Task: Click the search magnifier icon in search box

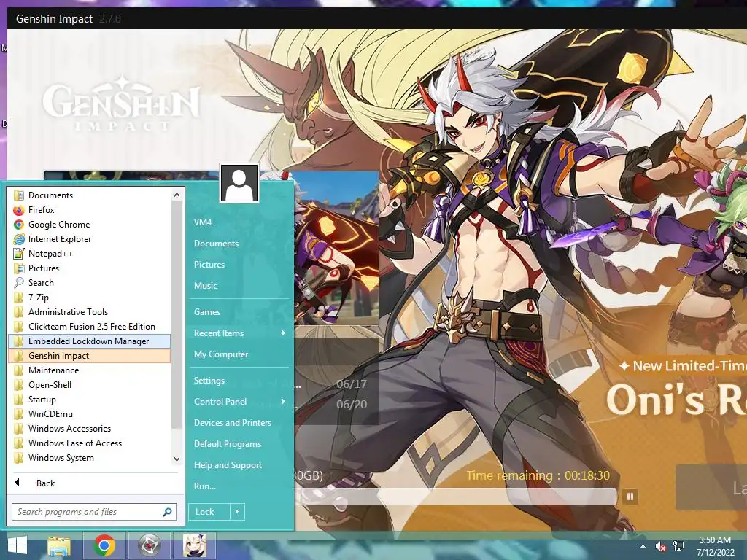Action: click(x=167, y=512)
